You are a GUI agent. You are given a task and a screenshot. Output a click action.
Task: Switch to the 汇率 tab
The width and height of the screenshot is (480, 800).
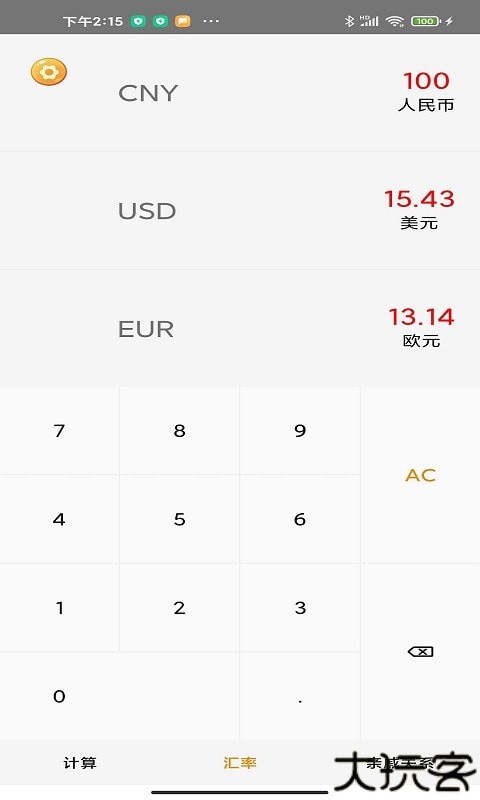click(x=240, y=763)
